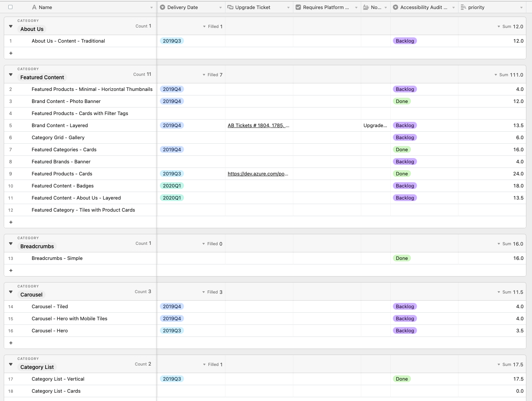Open About Us Filled summary dropdown

[213, 26]
